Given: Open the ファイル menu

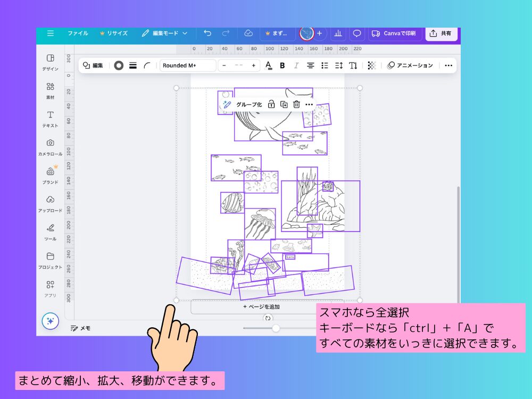Looking at the screenshot, I should (78, 33).
